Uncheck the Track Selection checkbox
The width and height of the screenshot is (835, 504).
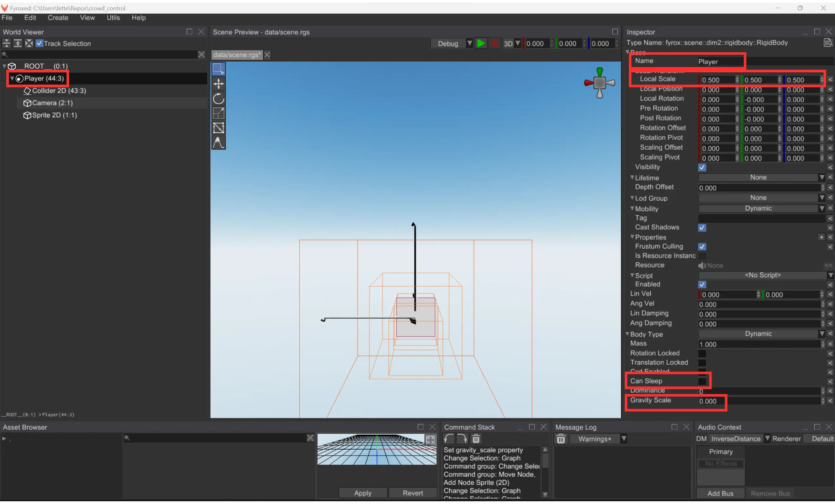point(40,43)
